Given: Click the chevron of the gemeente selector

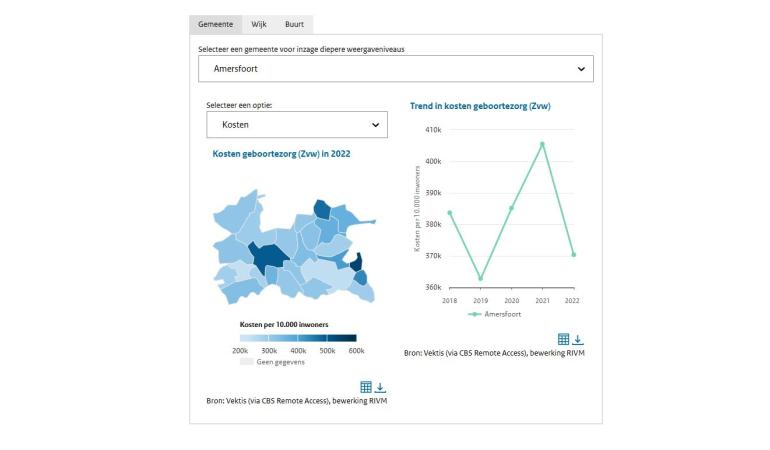Looking at the screenshot, I should pos(581,69).
